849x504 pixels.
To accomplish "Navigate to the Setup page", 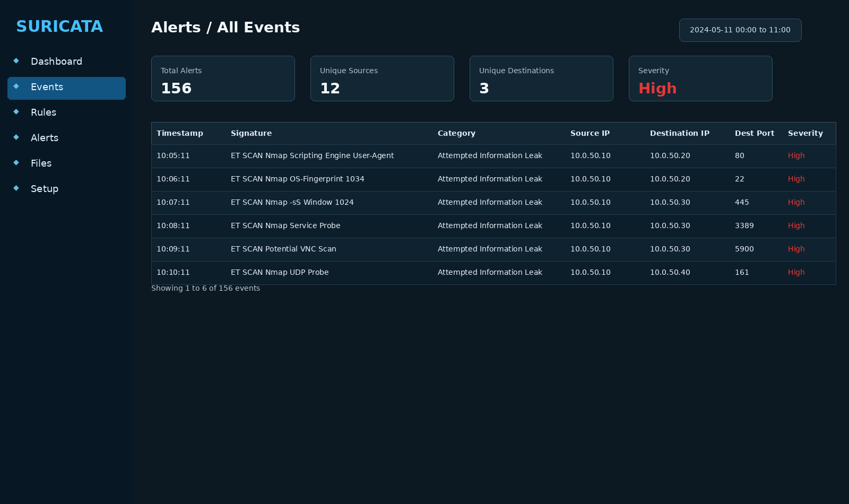I will tap(45, 189).
